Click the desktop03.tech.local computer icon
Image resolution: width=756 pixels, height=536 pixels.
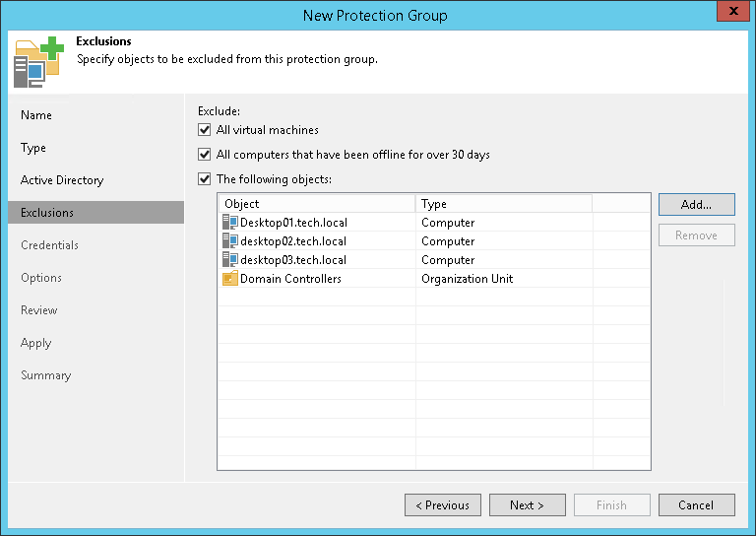coord(230,260)
